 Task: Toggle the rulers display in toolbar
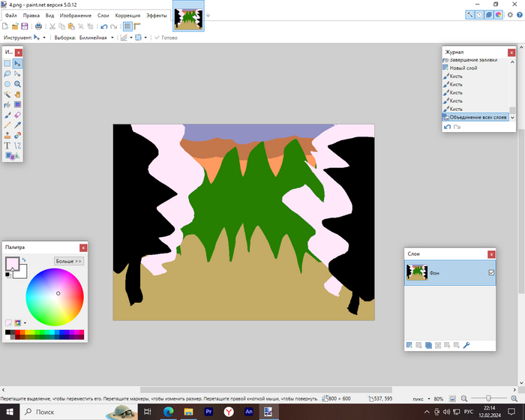tap(138, 26)
